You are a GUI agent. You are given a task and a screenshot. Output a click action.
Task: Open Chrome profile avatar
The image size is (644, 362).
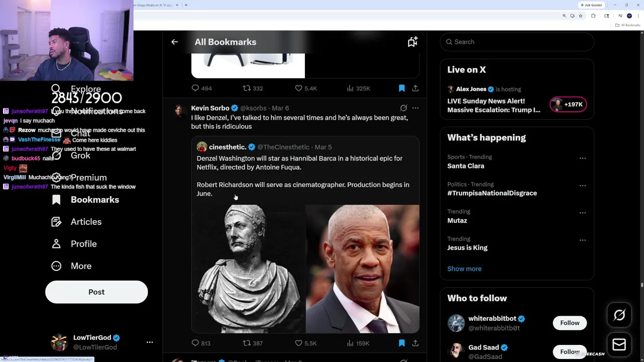629,16
